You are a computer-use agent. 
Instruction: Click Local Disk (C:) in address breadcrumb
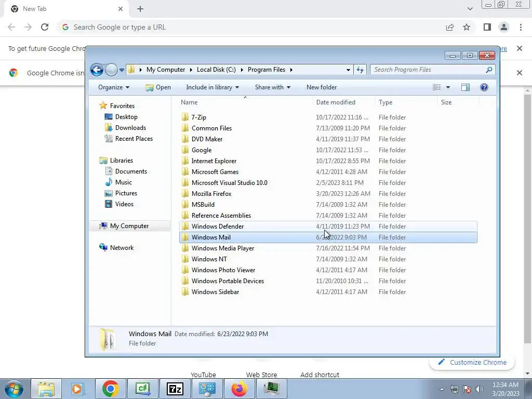coord(216,70)
